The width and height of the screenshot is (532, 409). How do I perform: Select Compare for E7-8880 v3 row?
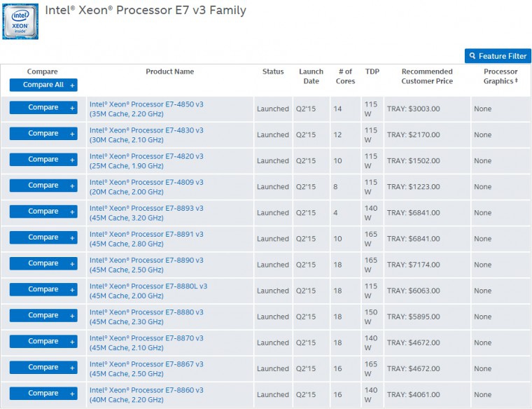pyautogui.click(x=43, y=315)
